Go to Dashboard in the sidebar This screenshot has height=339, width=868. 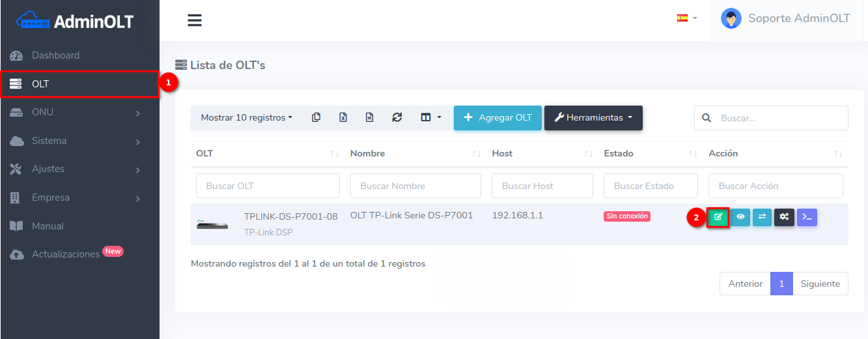tap(55, 55)
